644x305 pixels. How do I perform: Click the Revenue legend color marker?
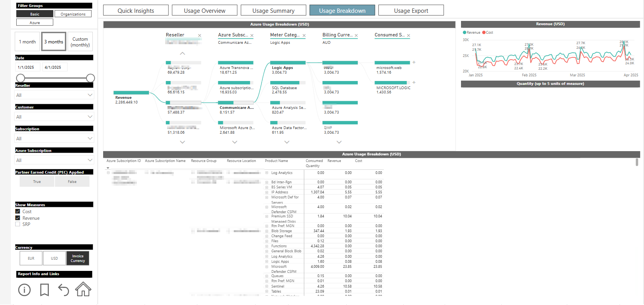click(x=464, y=33)
